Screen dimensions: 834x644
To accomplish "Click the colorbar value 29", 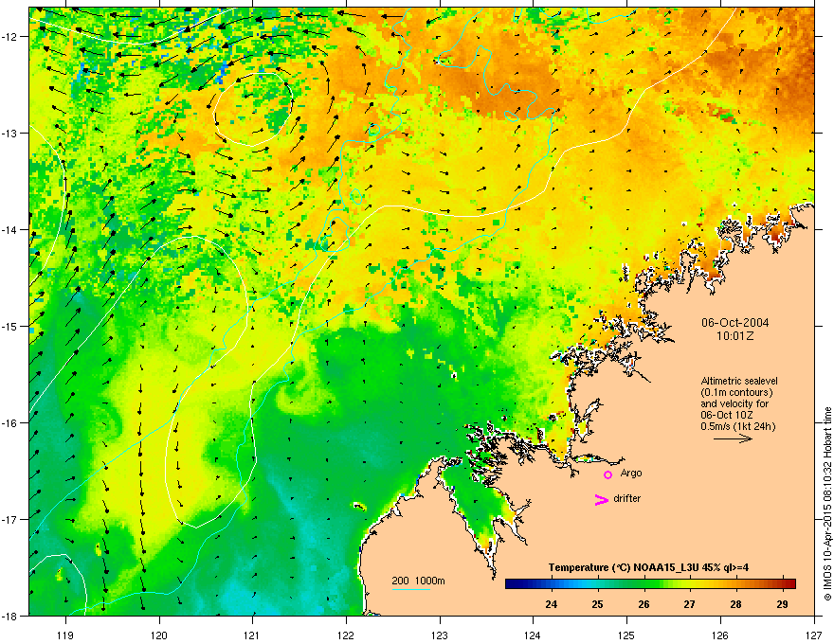I will tap(782, 604).
